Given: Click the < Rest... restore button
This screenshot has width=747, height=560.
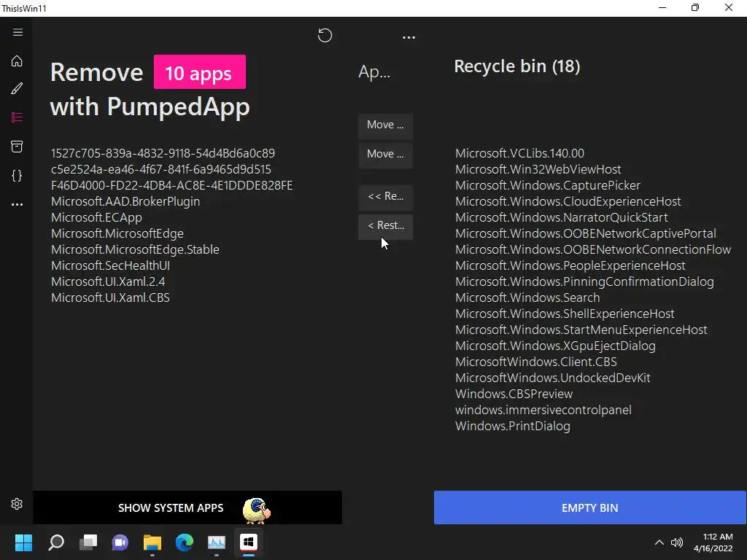Looking at the screenshot, I should click(385, 226).
